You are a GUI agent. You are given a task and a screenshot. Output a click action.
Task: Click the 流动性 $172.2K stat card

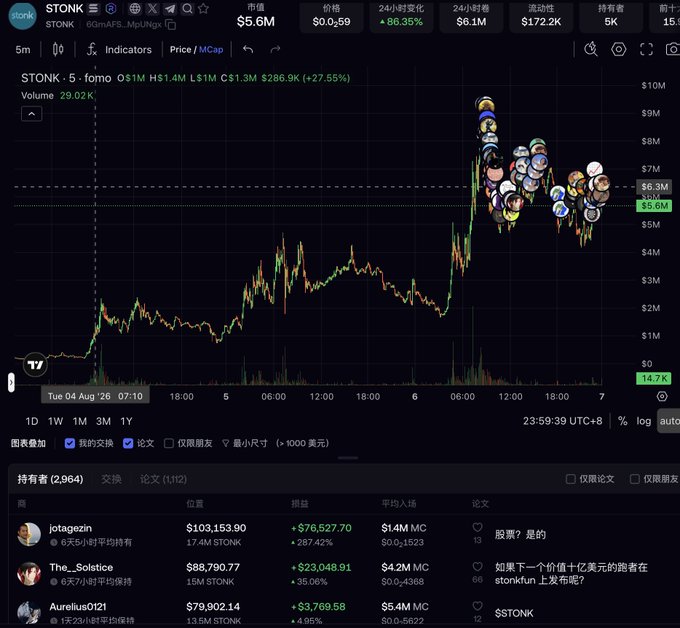tap(541, 16)
